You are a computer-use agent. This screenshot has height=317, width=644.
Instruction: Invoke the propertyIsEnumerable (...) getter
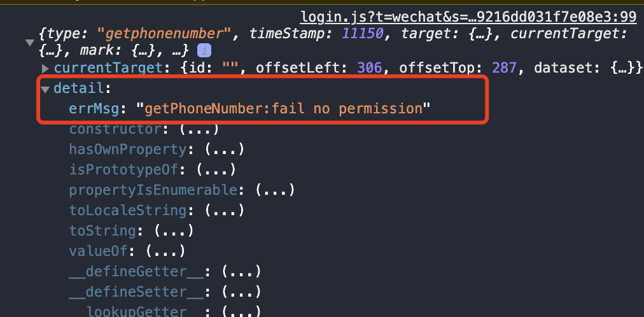click(x=275, y=190)
